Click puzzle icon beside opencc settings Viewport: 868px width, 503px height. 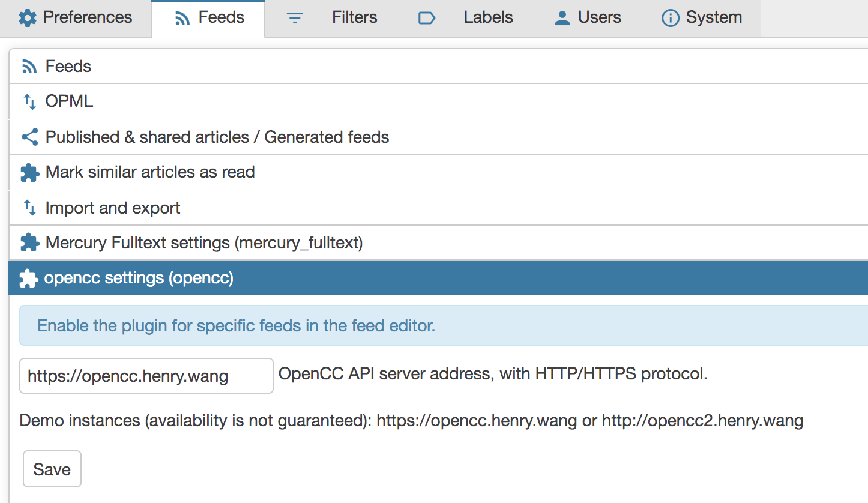click(x=29, y=279)
